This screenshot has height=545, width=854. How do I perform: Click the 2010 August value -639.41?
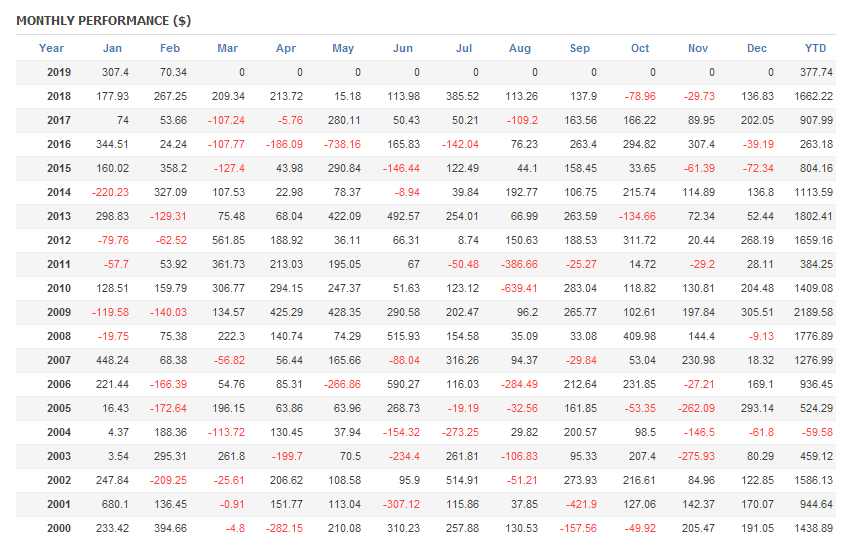click(518, 288)
